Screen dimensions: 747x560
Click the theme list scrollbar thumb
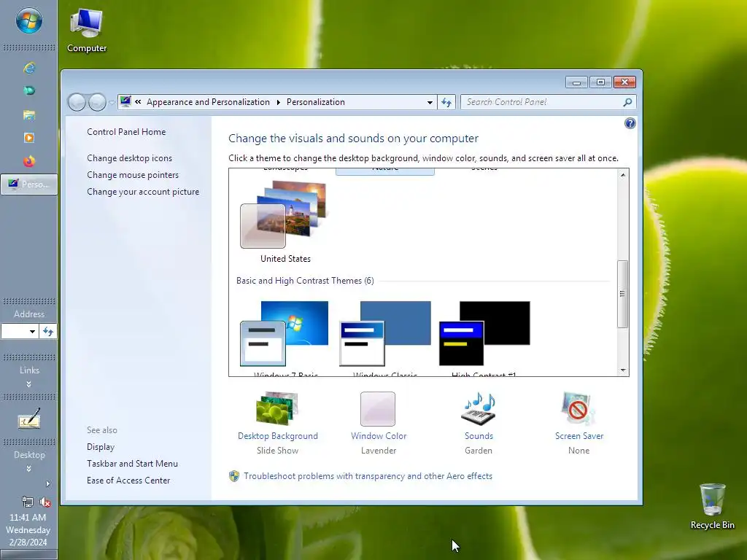pos(622,294)
